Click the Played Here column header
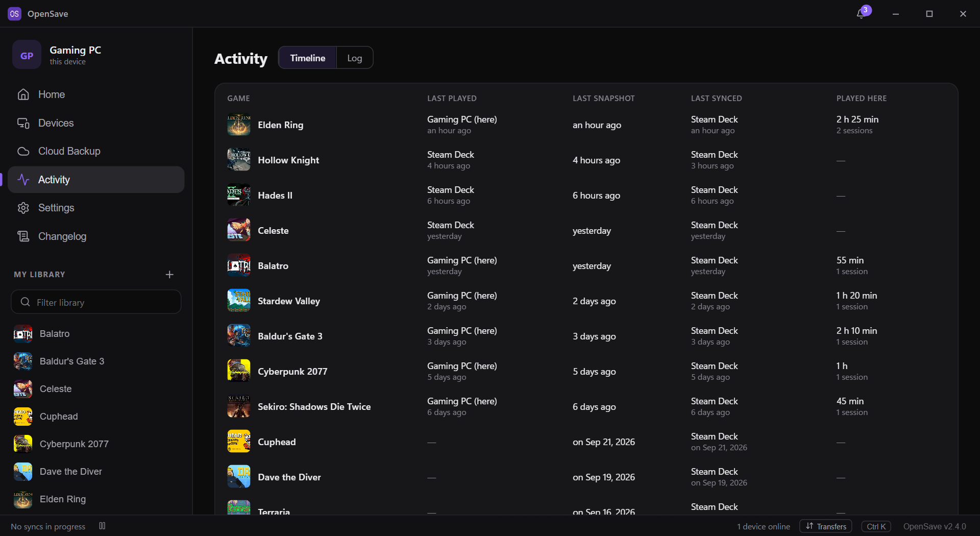The width and height of the screenshot is (980, 536). [861, 99]
